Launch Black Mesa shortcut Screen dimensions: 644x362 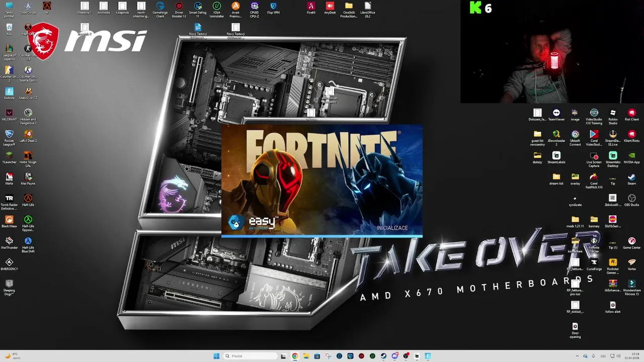(9, 222)
